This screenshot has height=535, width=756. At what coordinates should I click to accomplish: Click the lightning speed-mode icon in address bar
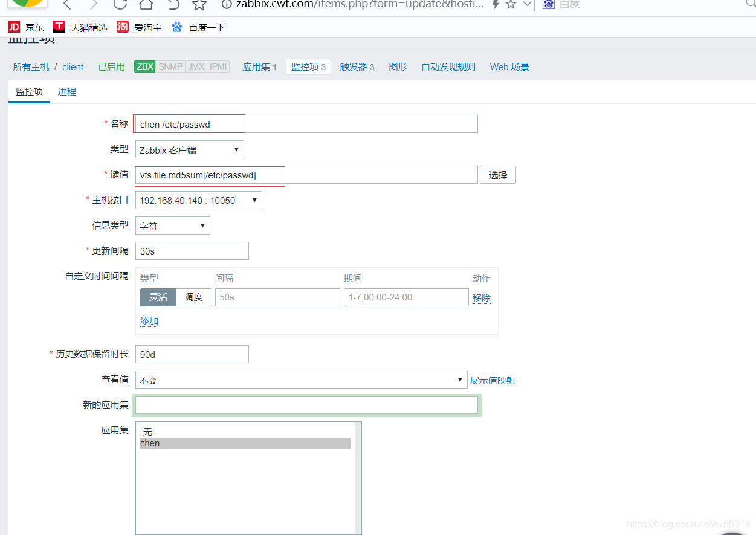(496, 5)
